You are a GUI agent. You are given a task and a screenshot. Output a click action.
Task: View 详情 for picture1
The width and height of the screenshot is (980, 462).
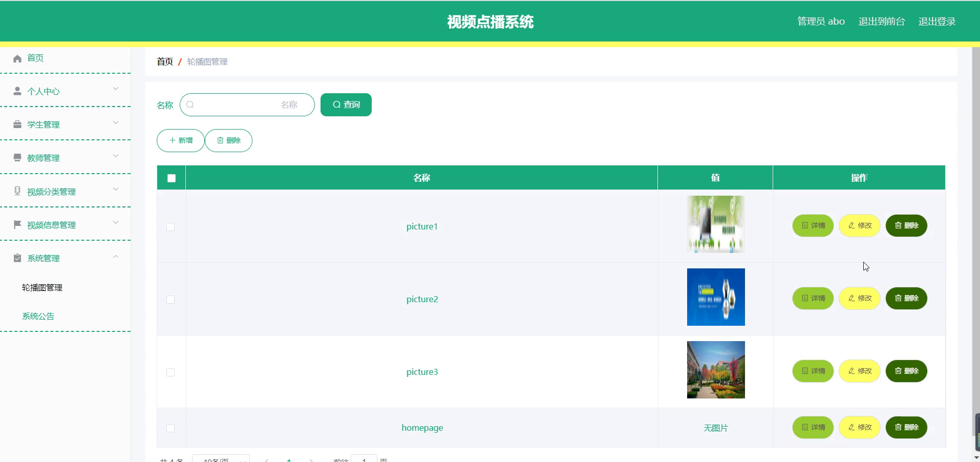813,225
